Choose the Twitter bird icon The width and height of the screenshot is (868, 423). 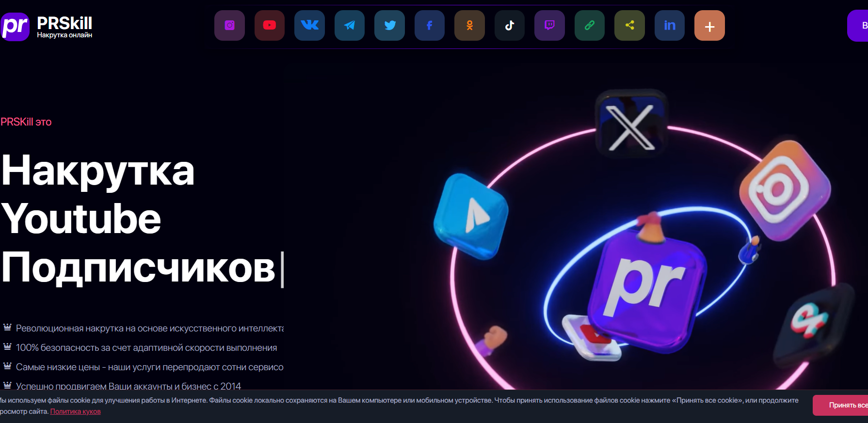(x=389, y=25)
